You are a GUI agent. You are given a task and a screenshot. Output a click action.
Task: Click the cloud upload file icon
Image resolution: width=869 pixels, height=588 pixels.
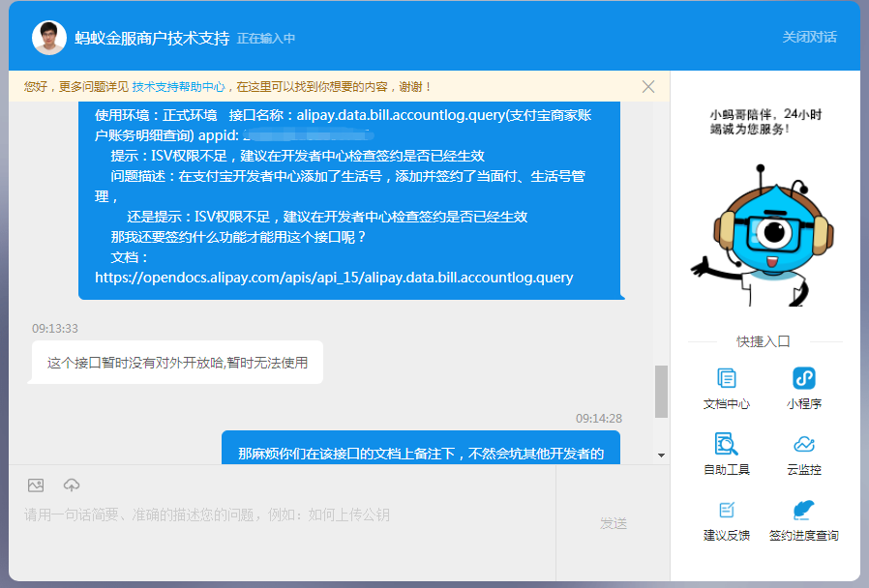click(72, 485)
